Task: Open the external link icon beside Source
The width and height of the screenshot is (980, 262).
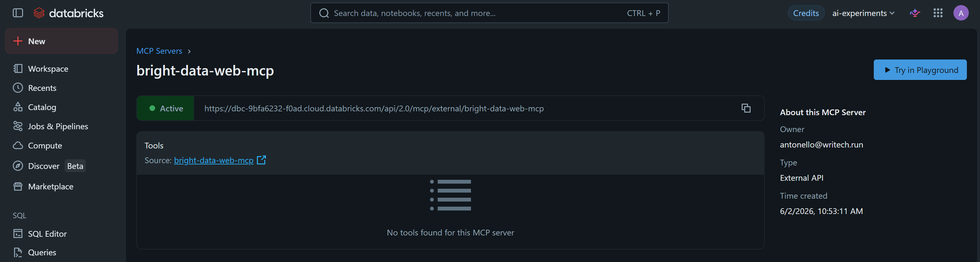Action: (261, 160)
